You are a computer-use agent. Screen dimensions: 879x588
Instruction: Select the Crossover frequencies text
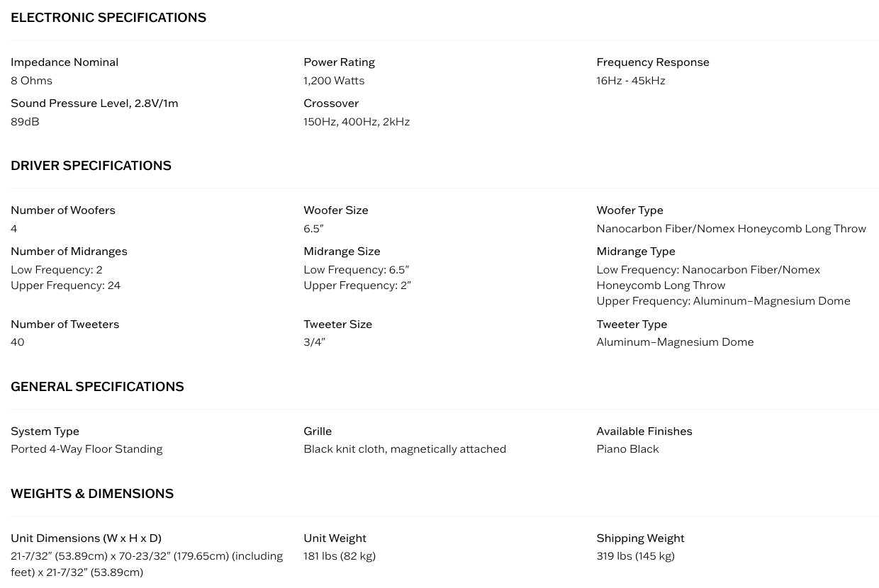click(x=357, y=121)
